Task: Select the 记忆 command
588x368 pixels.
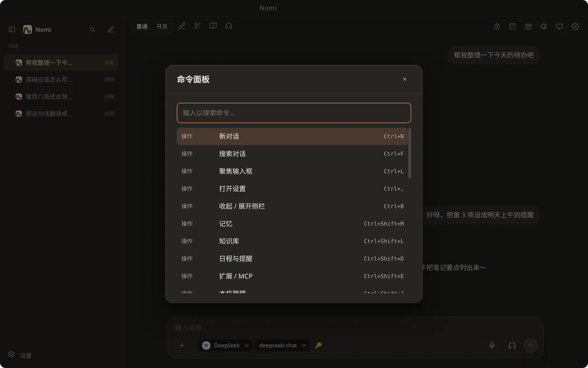Action: (x=293, y=224)
